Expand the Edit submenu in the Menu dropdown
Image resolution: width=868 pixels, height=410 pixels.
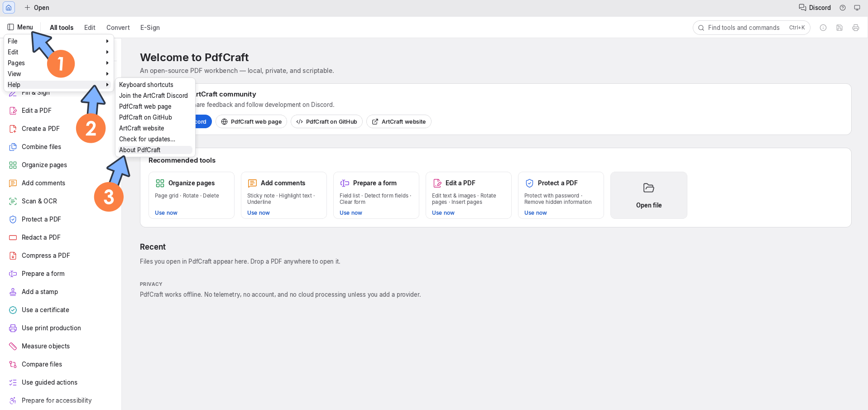tap(59, 52)
